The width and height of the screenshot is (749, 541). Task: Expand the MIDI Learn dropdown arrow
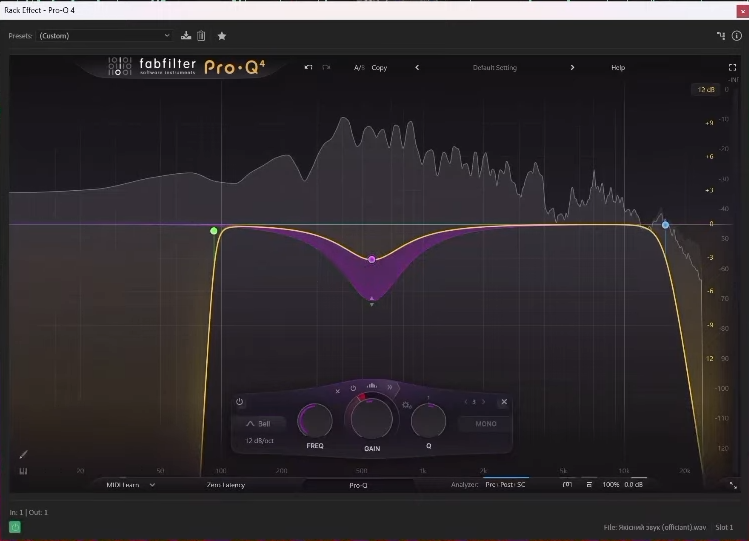[x=152, y=485]
